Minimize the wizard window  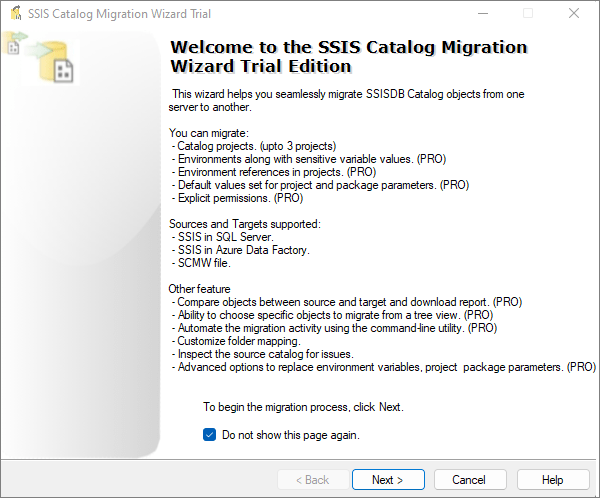point(483,14)
